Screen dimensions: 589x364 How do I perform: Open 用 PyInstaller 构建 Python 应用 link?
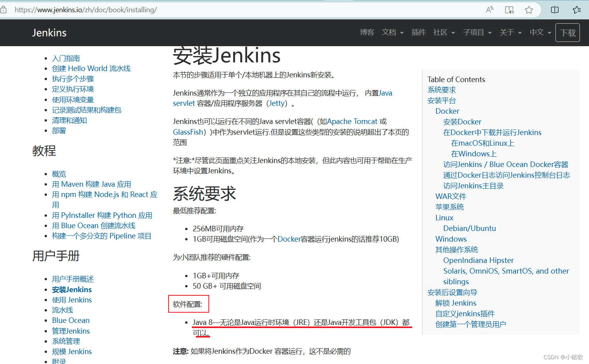click(102, 216)
